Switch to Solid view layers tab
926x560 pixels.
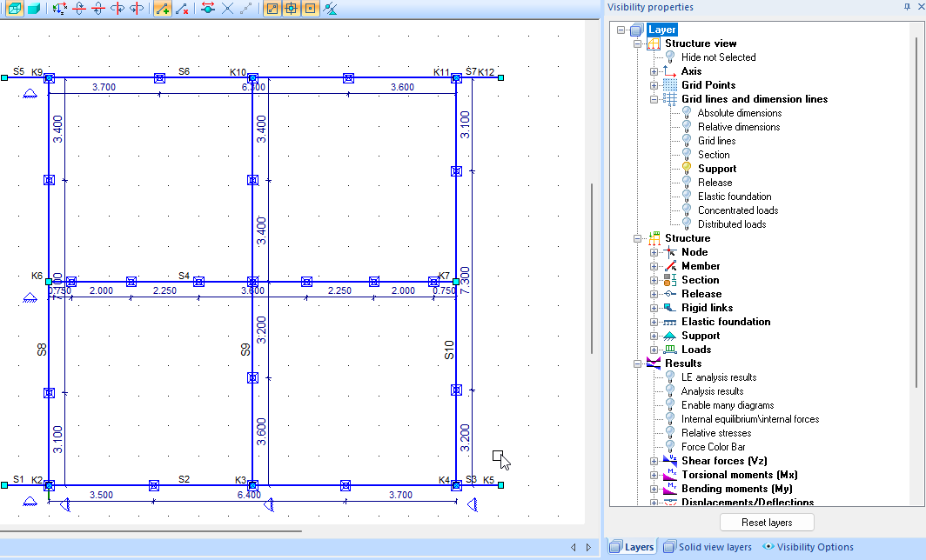[708, 547]
